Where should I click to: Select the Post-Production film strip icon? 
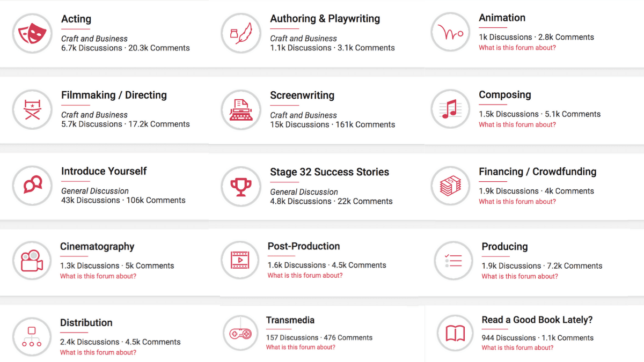coord(240,260)
